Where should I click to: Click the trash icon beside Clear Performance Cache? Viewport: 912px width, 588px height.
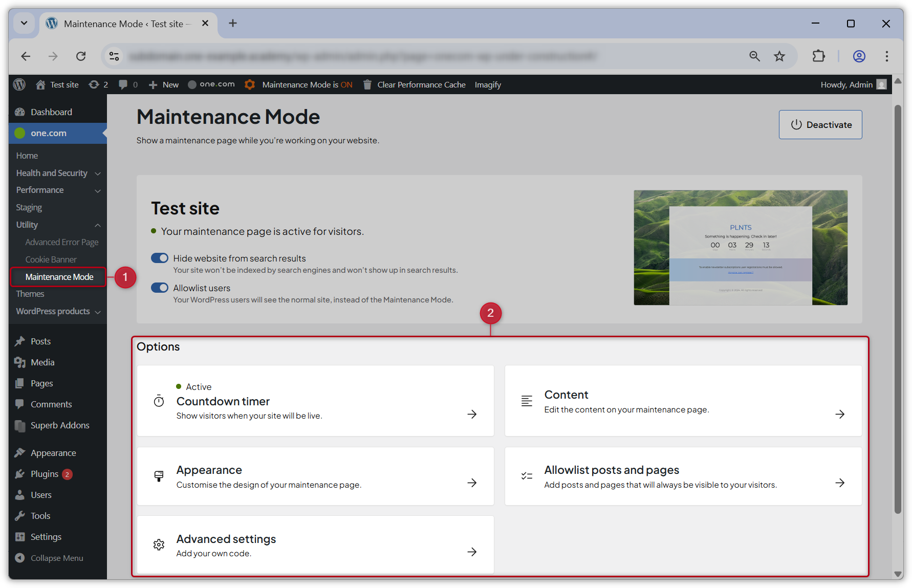tap(367, 84)
